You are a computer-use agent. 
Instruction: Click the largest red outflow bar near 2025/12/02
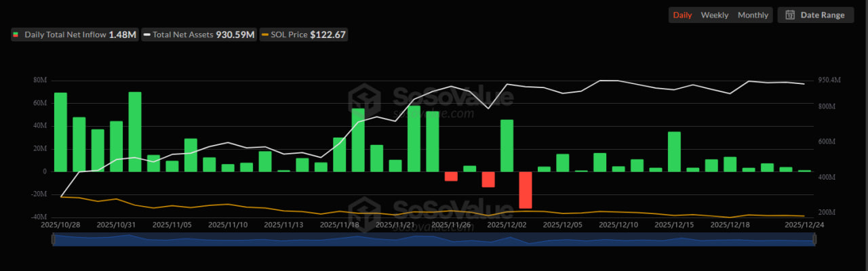(x=526, y=190)
